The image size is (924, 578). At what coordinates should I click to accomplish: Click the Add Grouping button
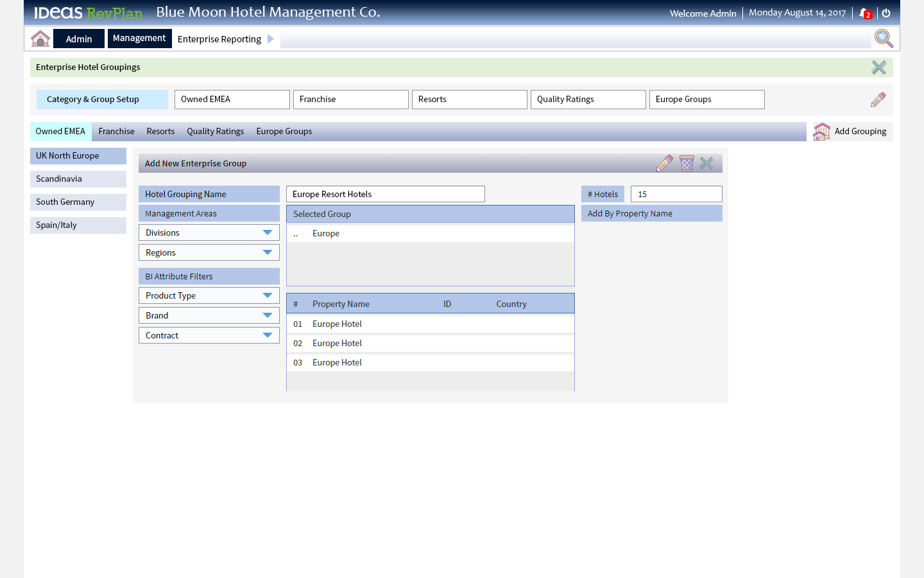coord(852,132)
